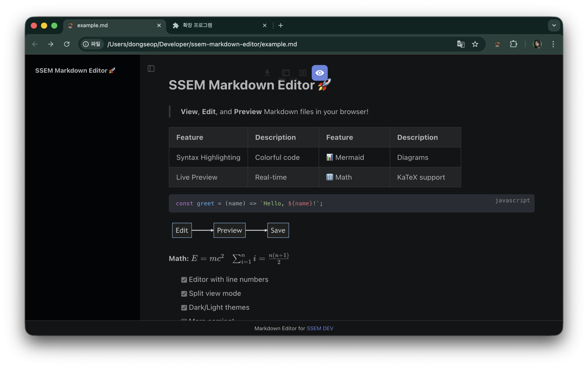
Task: Select sidebar heading 'SSEM Markdown Editor'
Action: coord(75,70)
